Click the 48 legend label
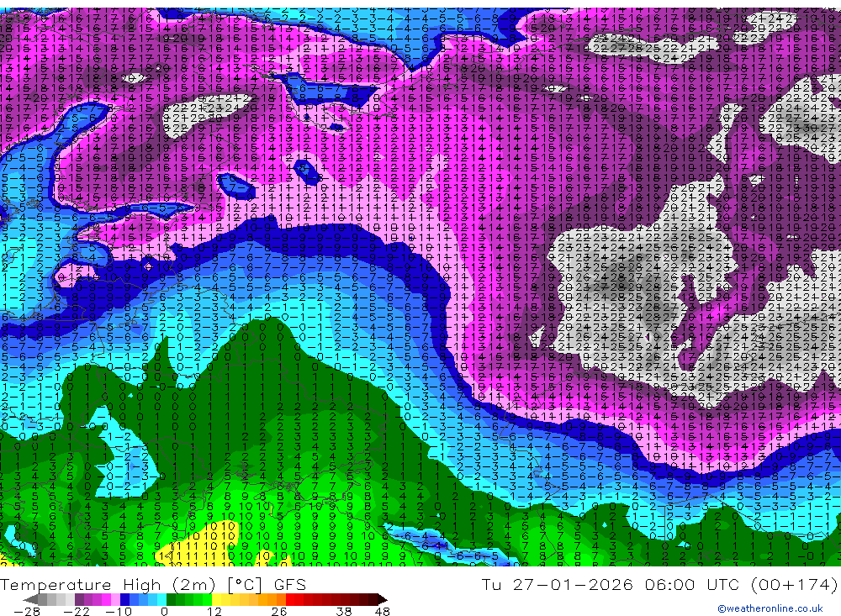 382,612
